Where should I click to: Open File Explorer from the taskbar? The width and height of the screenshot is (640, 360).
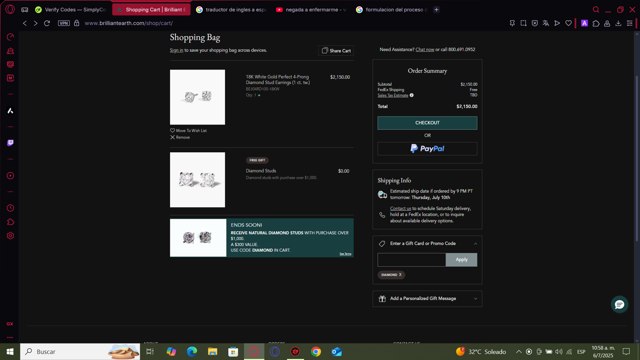213,351
